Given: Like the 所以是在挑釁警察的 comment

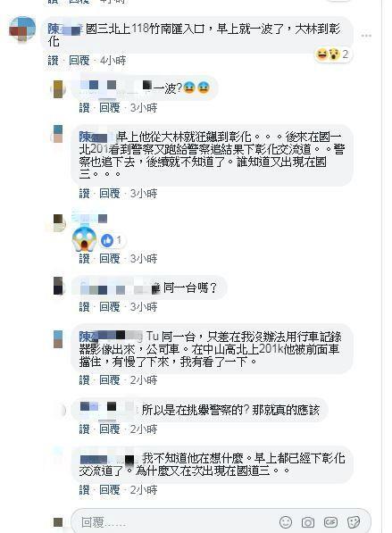Looking at the screenshot, I should pyautogui.click(x=84, y=429).
